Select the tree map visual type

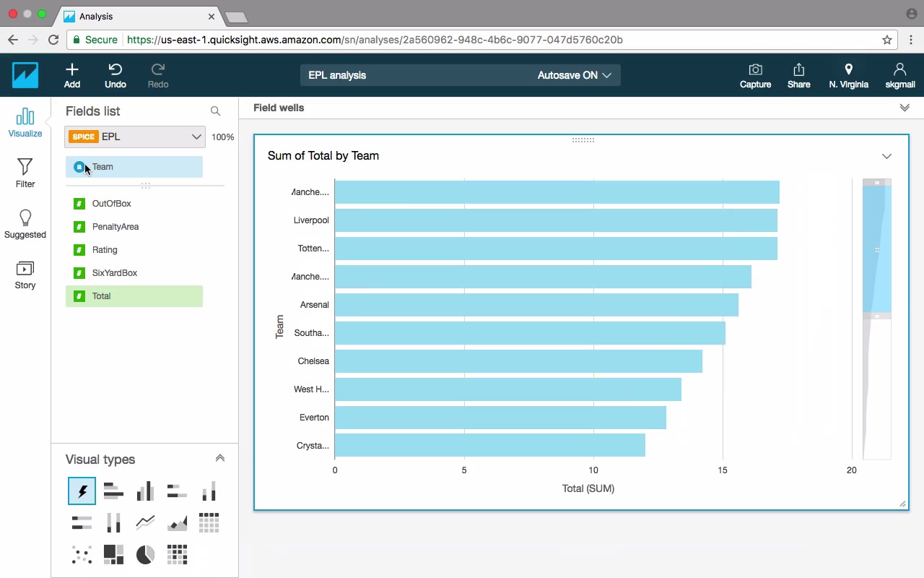point(113,554)
